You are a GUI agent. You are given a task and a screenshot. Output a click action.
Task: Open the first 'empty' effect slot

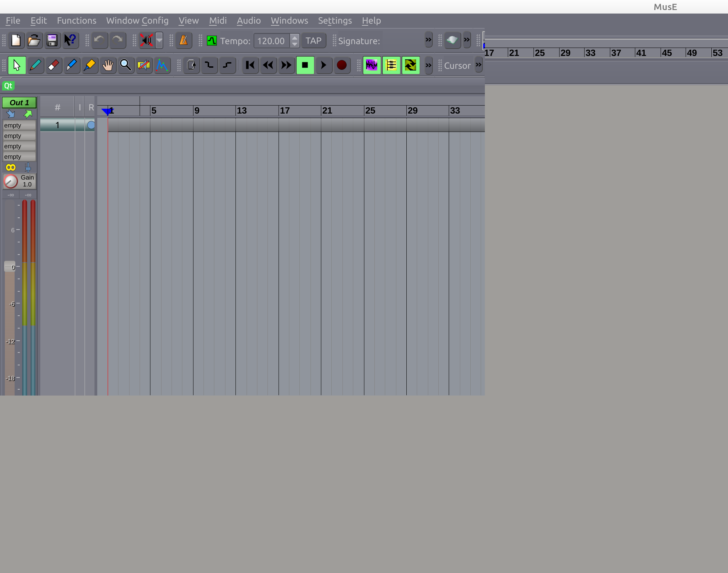[19, 125]
